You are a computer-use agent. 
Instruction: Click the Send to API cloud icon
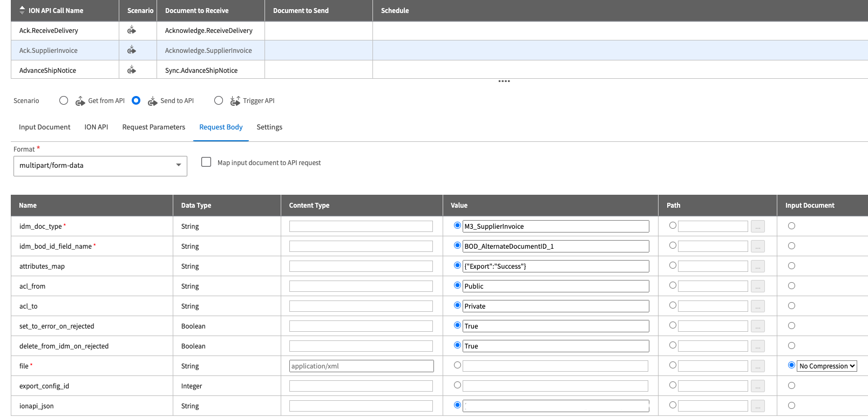coord(153,101)
